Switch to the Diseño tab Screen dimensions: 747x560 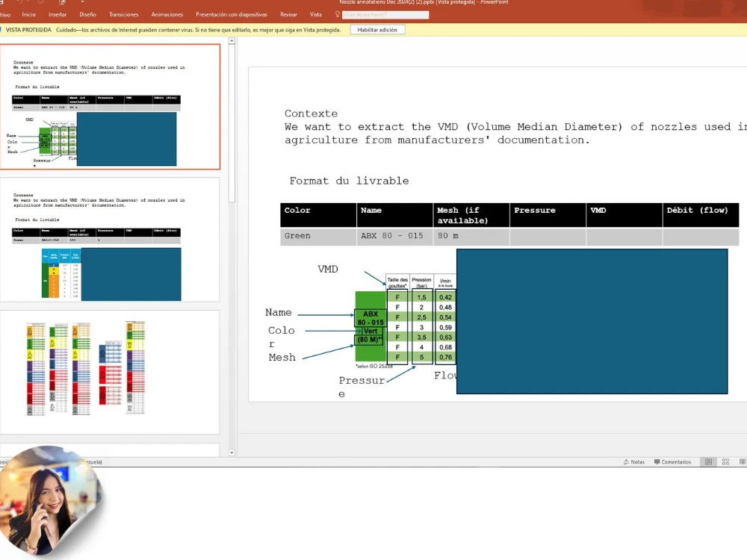pos(87,14)
